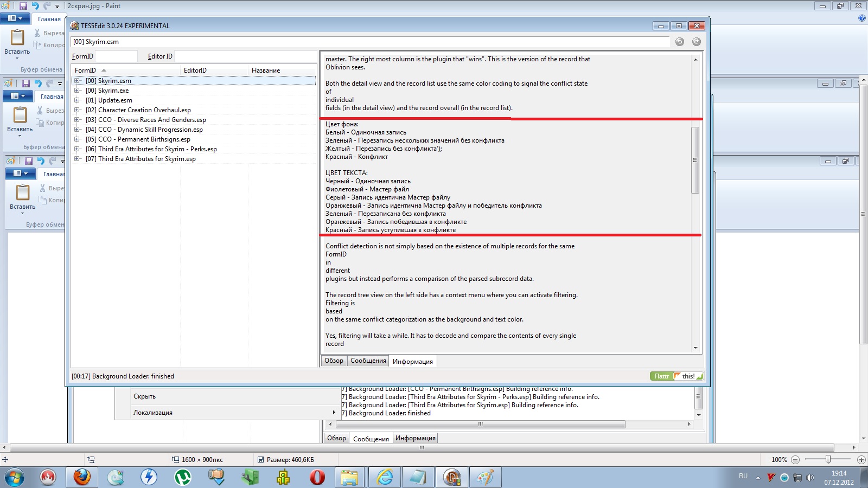Click the Paint zoom slider handle
The height and width of the screenshot is (488, 868).
(x=828, y=459)
